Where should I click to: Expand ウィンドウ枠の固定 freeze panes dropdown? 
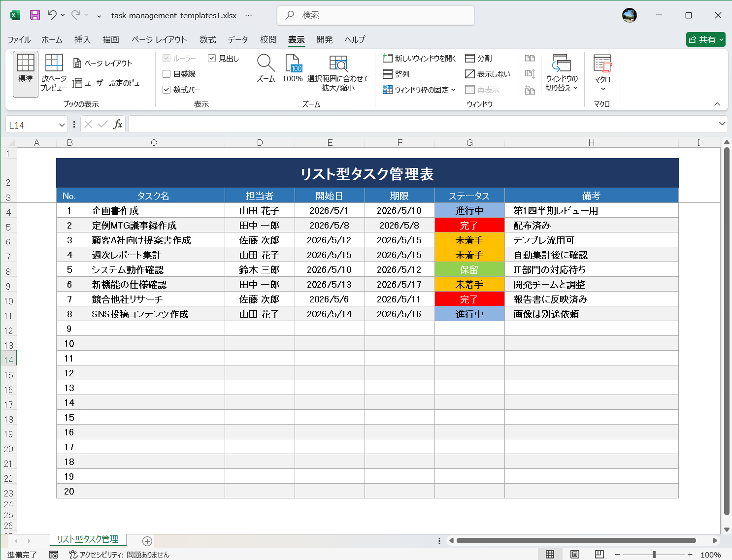point(419,90)
